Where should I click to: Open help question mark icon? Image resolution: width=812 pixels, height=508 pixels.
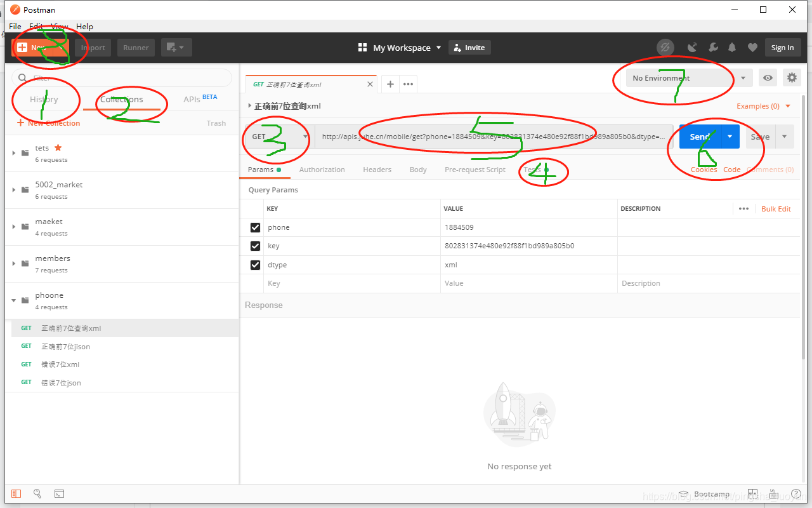[x=796, y=494]
